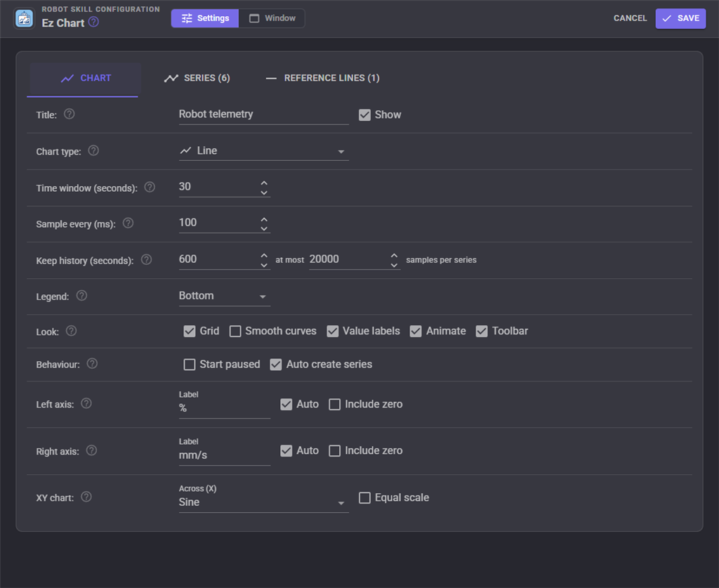Enable XY chart Equal scale
This screenshot has height=588, width=719.
click(x=364, y=497)
